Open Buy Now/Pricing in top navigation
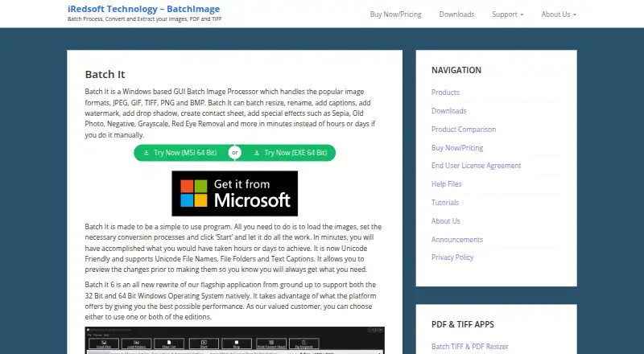This screenshot has height=354, width=644. pyautogui.click(x=395, y=14)
